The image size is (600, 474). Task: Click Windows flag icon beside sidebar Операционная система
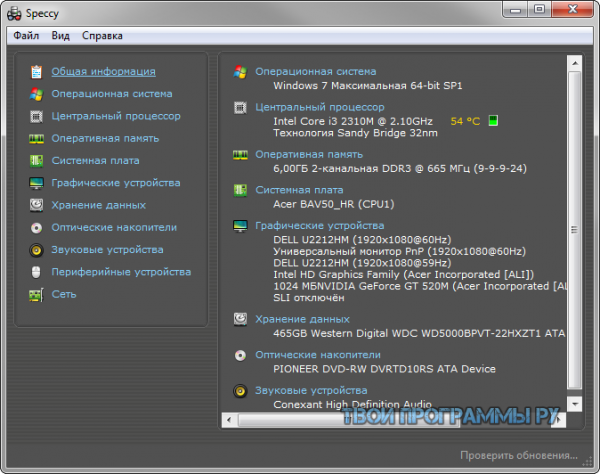(x=36, y=94)
